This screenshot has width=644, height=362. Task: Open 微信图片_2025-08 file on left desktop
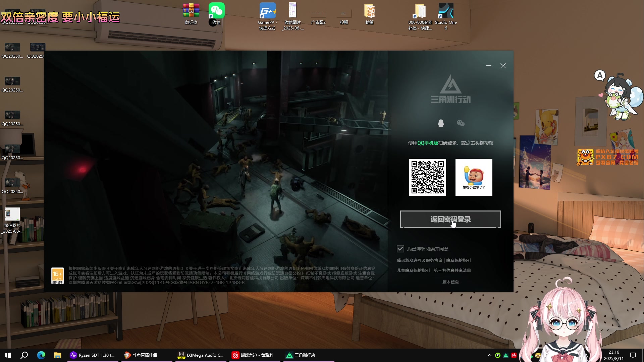click(x=12, y=220)
